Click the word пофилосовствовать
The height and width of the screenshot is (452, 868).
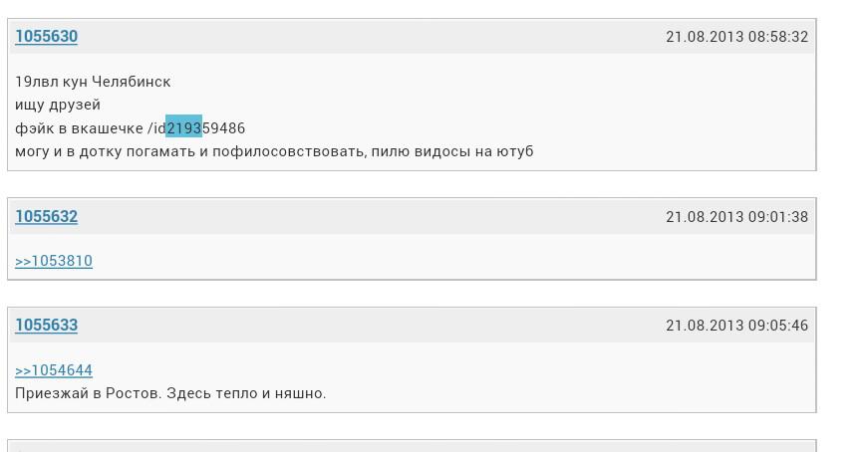point(291,151)
